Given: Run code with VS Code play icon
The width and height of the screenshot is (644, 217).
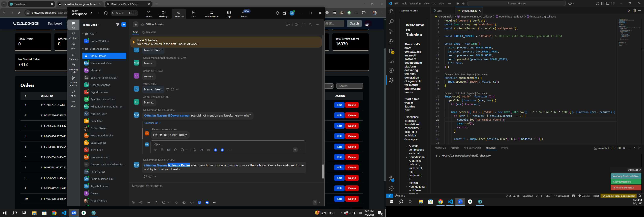Looking at the screenshot, I should (629, 11).
